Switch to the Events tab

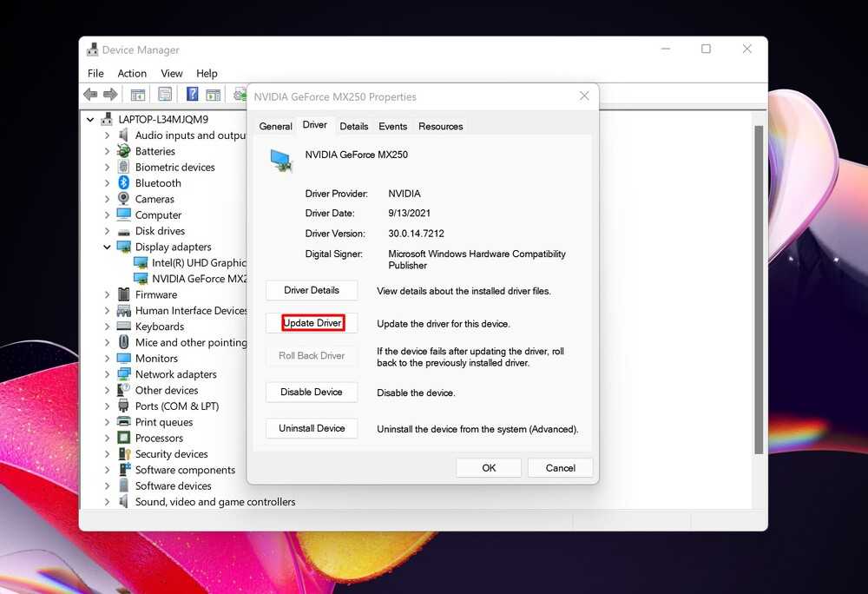pyautogui.click(x=392, y=127)
